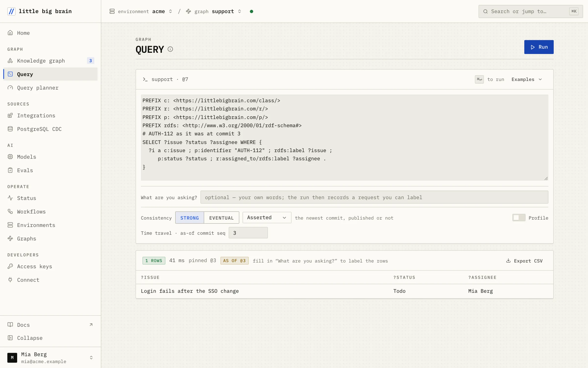Select EVENTUAL consistency
Viewport: 588px width, 368px height.
tap(221, 218)
